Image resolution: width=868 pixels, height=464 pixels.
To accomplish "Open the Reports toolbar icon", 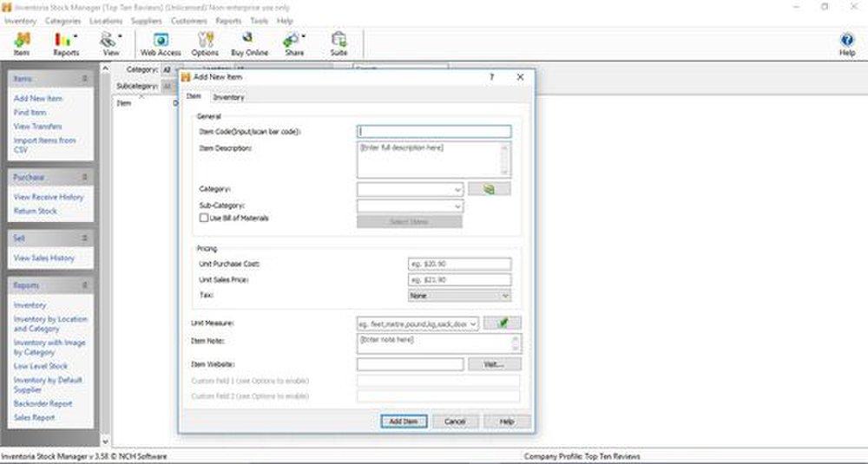I will [x=65, y=43].
